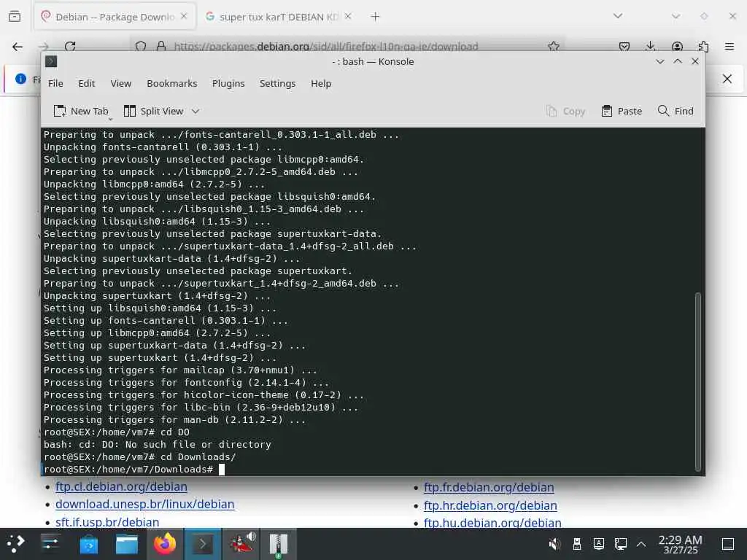Reload the page in Firefox

(70, 47)
